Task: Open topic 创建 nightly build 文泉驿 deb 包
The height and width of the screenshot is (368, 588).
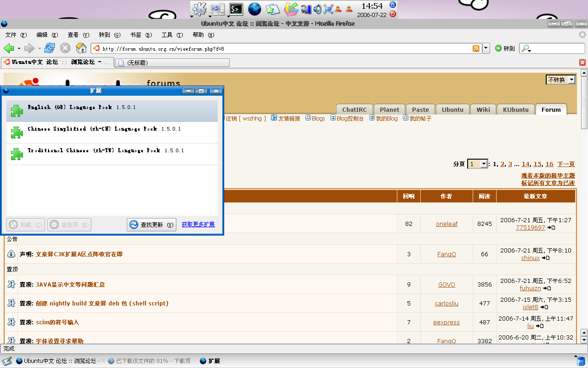Action: [102, 303]
